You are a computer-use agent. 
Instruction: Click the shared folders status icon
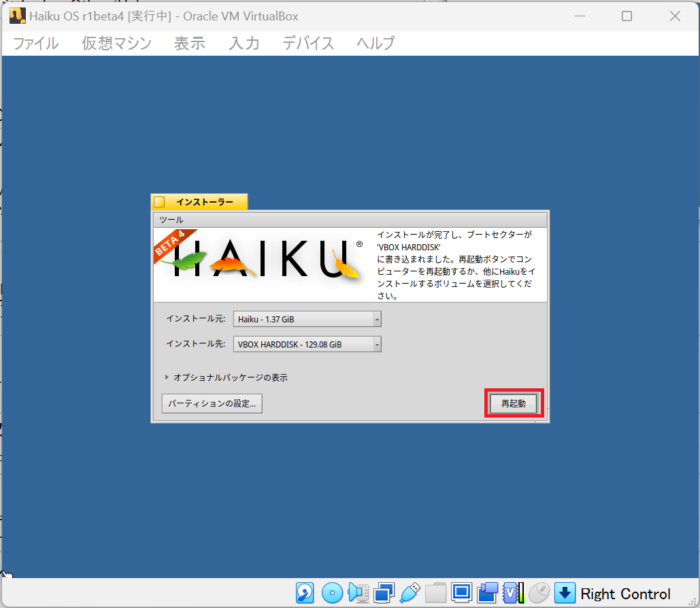click(435, 593)
